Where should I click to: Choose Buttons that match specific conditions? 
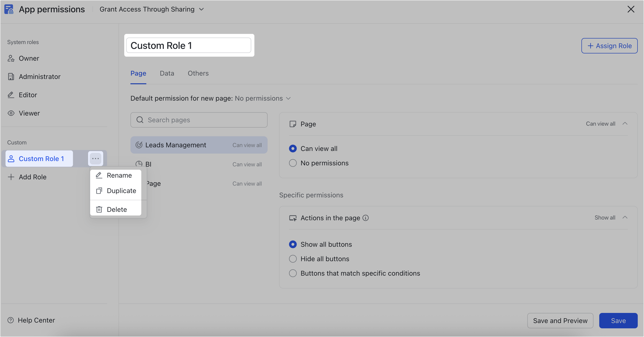[x=293, y=273]
